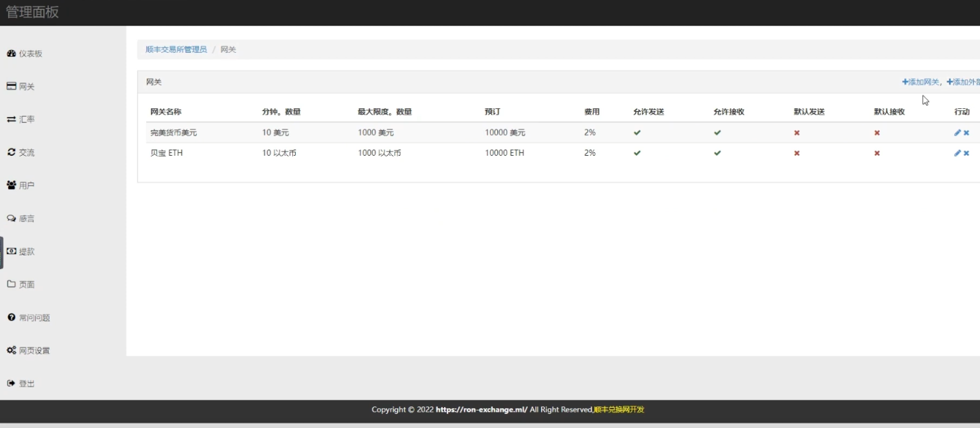Open the 顺丰交易所管理员 breadcrumb link
The height and width of the screenshot is (428, 980).
pos(176,49)
